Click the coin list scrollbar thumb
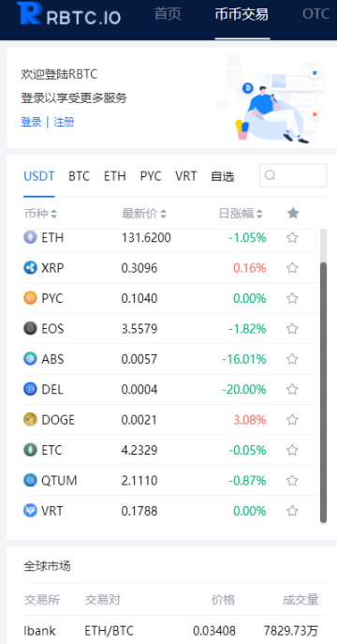The image size is (337, 644). point(324,392)
